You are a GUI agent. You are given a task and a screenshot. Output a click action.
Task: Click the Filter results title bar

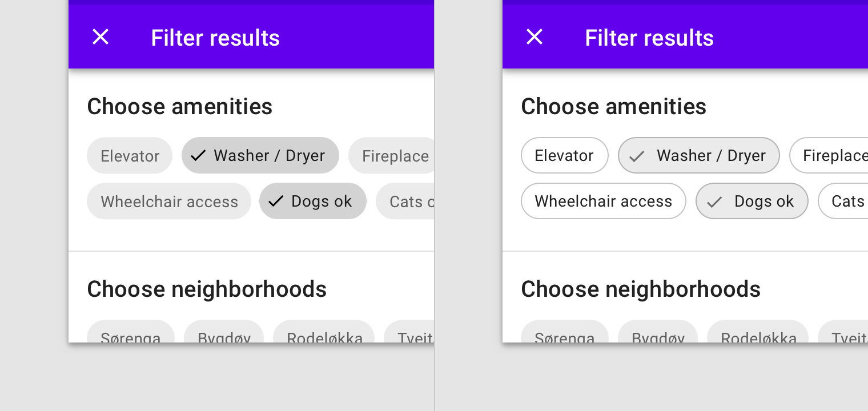[x=215, y=38]
